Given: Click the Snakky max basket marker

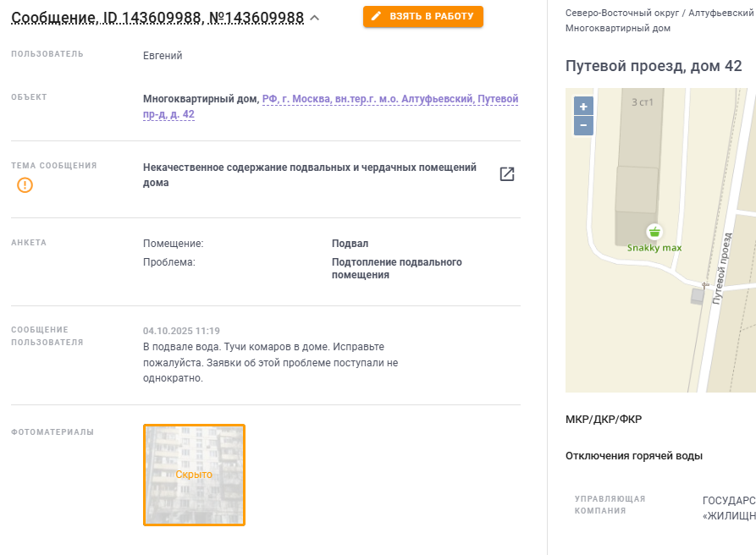Looking at the screenshot, I should click(654, 232).
